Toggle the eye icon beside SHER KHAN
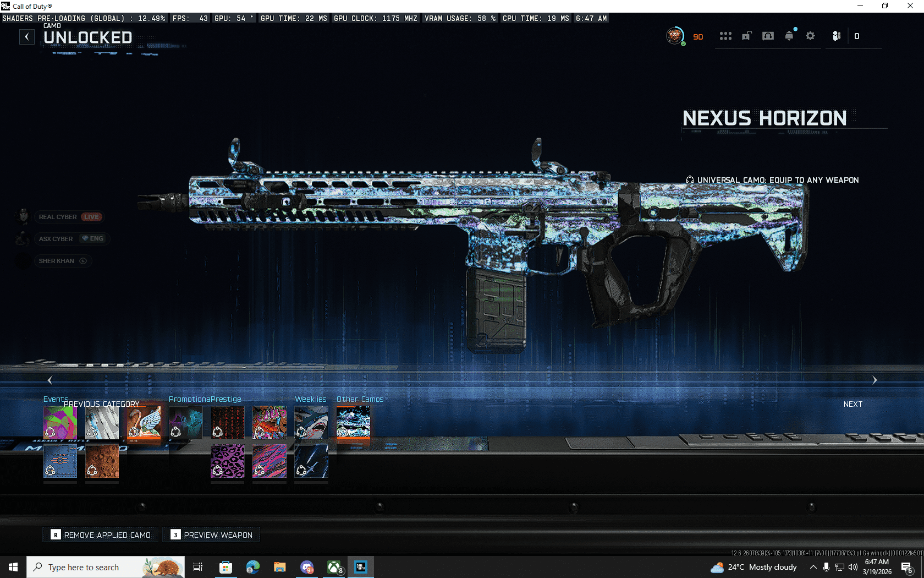Image resolution: width=924 pixels, height=578 pixels. 83,261
